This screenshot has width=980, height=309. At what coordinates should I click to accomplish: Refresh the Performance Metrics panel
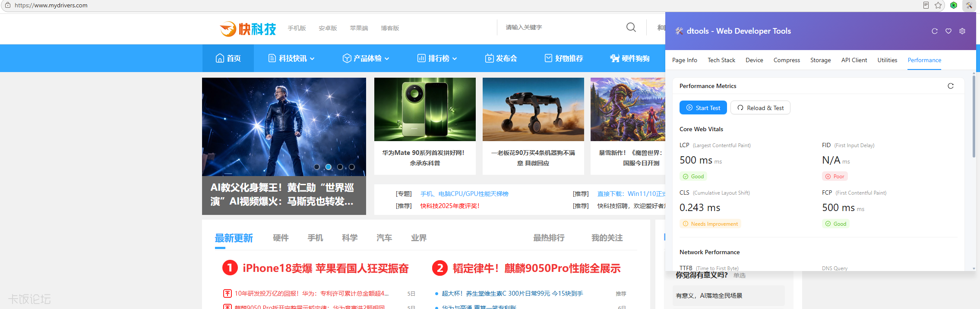coord(951,86)
